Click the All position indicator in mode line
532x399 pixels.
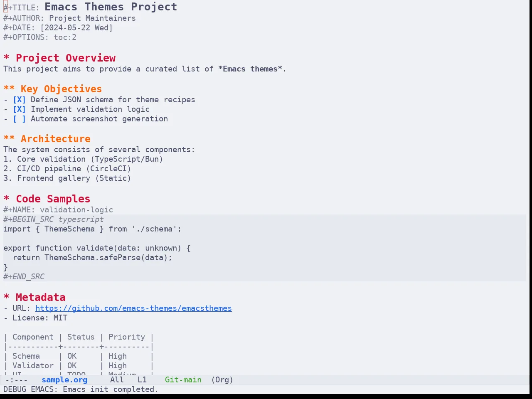point(117,380)
